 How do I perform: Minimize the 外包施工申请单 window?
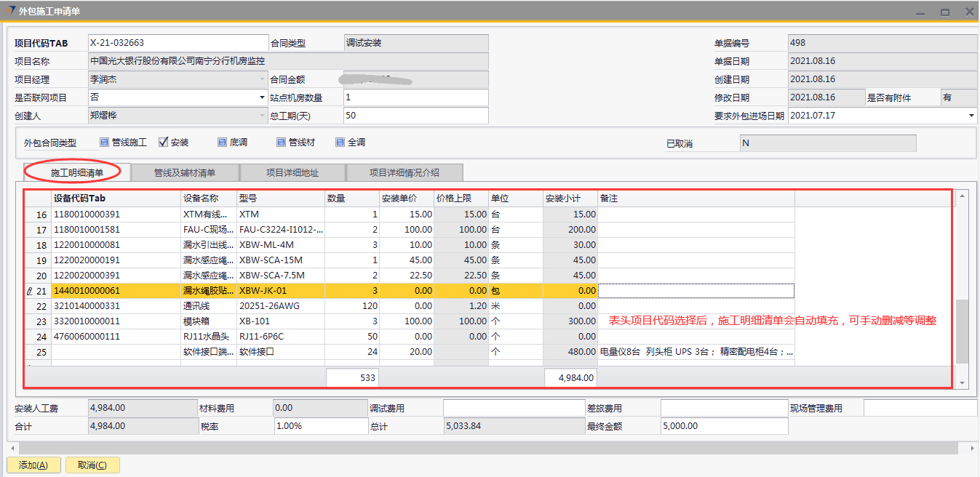pos(921,12)
